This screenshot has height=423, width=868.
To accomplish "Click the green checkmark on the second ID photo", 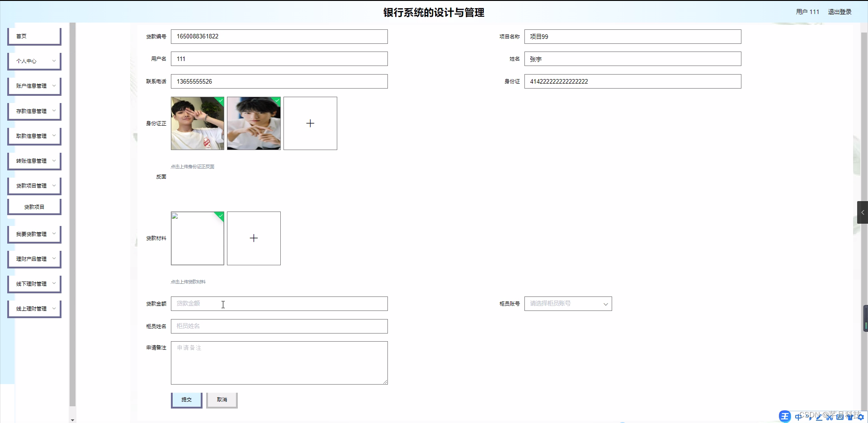I will (276, 101).
